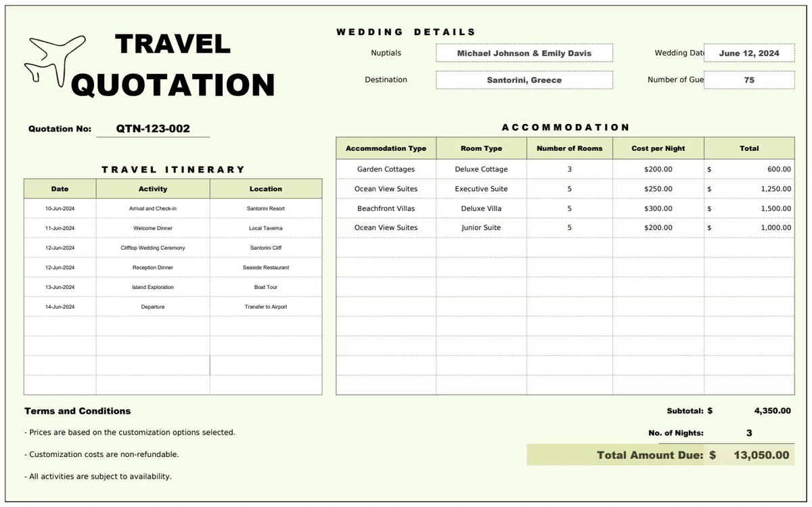The height and width of the screenshot is (507, 812).
Task: Click the Beachfront Villas cell
Action: tap(386, 208)
